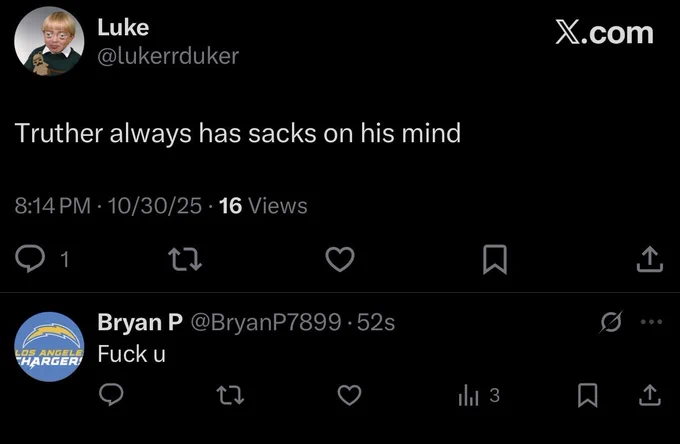Screen dimensions: 680x444
Task: Click the Luke display name
Action: 123,27
